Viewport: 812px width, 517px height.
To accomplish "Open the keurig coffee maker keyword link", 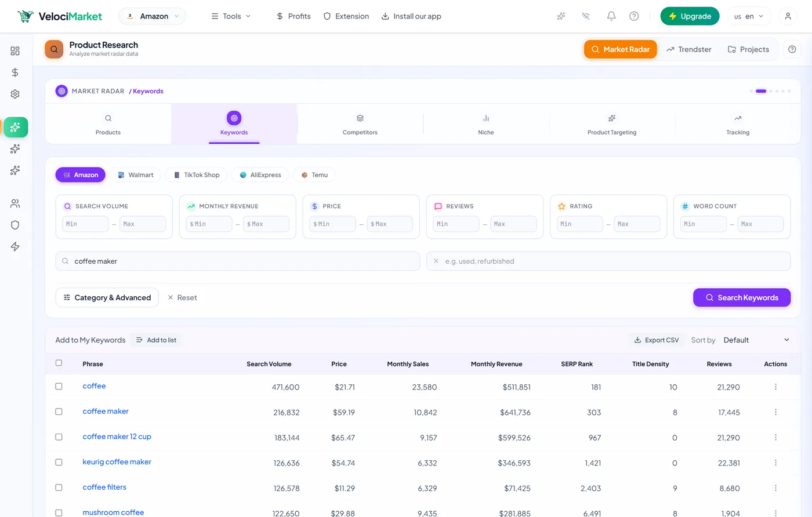I will (117, 462).
